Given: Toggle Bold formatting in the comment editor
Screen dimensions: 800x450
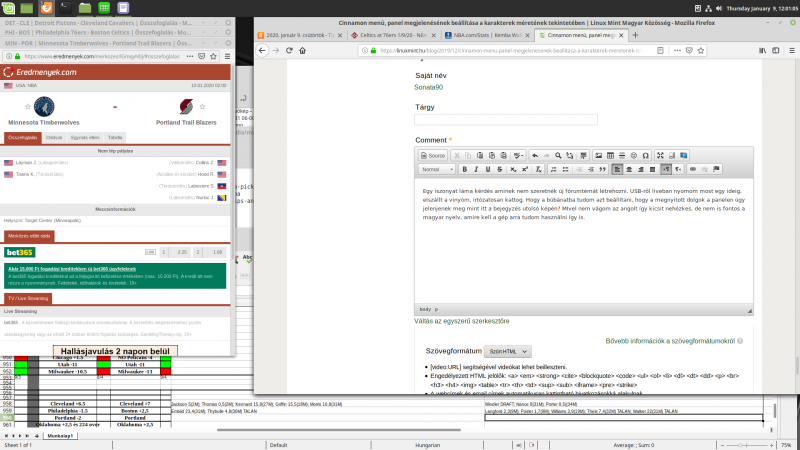Looking at the screenshot, I should [464, 169].
